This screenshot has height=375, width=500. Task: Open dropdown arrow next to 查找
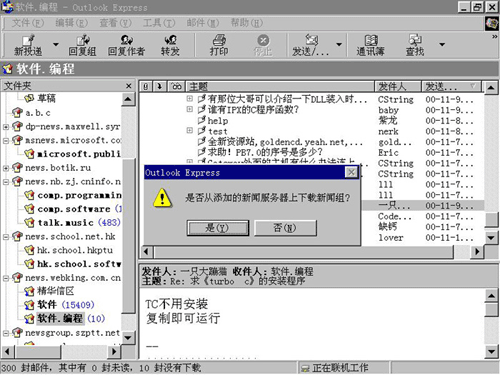point(442,44)
